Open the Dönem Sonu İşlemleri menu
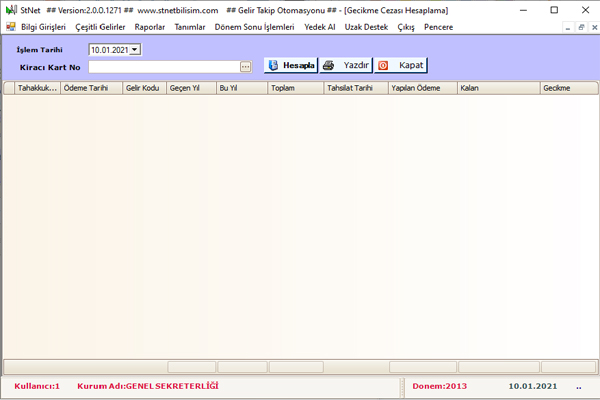Viewport: 600px width, 400px height. (x=255, y=27)
